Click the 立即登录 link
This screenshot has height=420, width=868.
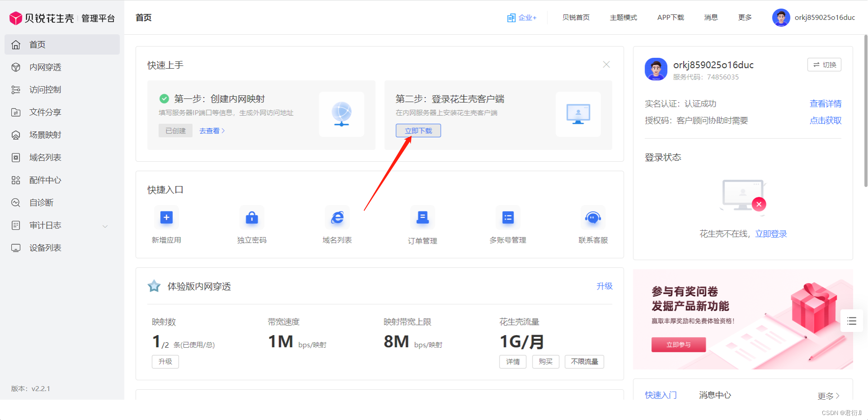coord(771,234)
